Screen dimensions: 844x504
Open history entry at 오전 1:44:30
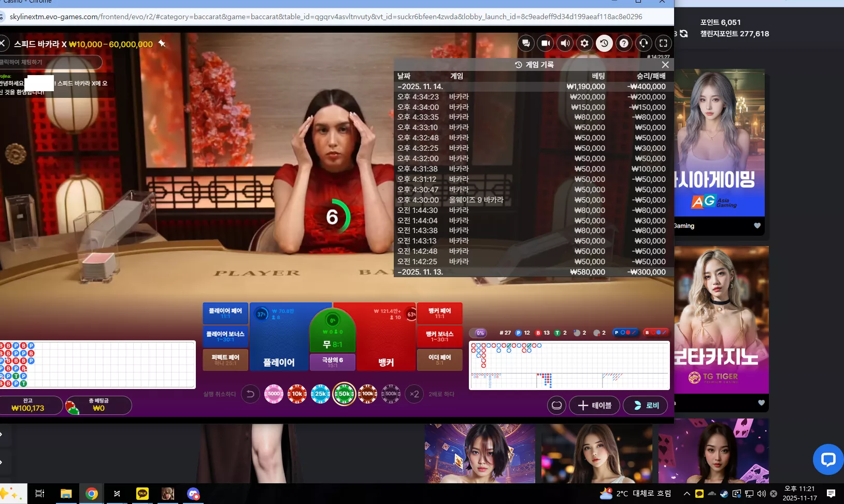(x=534, y=210)
